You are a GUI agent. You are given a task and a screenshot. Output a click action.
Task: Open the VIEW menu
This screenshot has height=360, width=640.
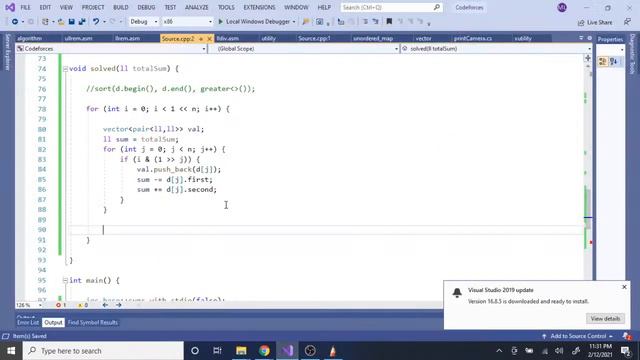[x=66, y=7]
